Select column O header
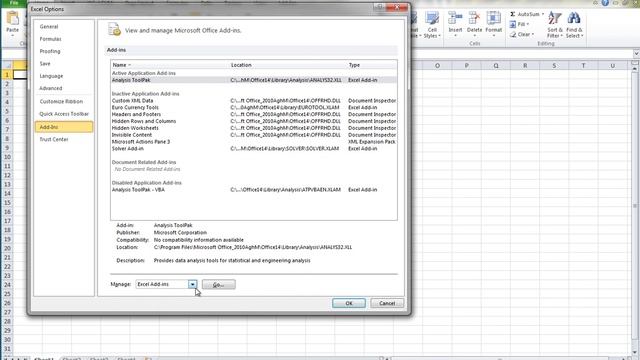This screenshot has width=640, height=360. point(437,65)
